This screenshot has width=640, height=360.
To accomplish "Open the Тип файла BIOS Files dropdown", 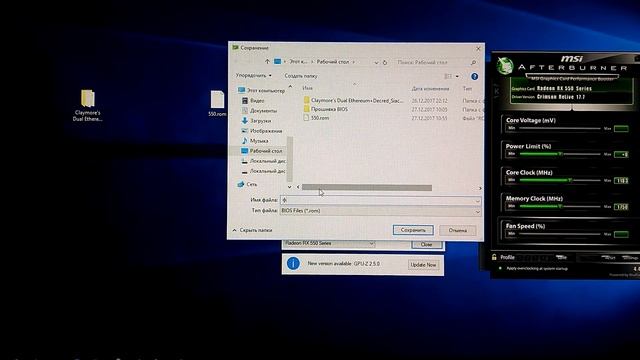I will tap(380, 211).
